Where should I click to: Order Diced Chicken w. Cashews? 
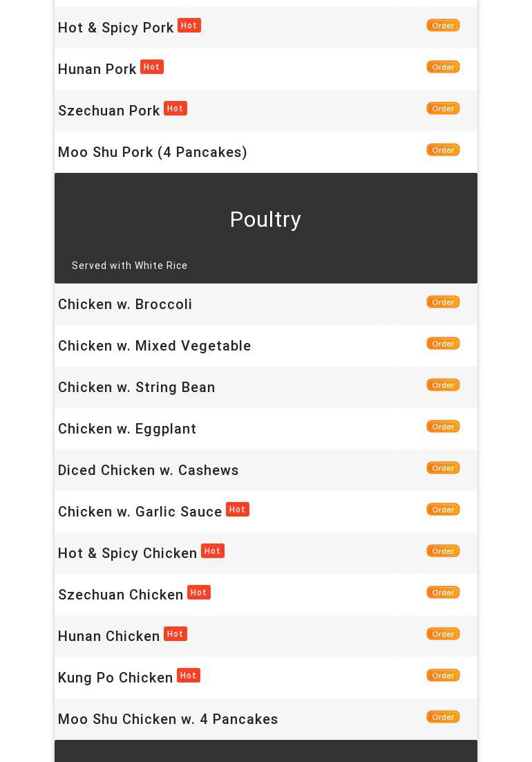pyautogui.click(x=443, y=468)
